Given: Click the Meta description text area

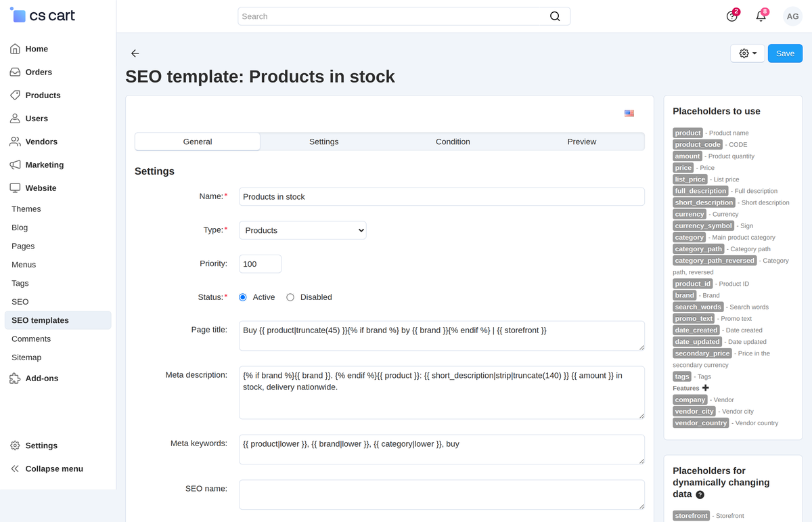Looking at the screenshot, I should 442,393.
